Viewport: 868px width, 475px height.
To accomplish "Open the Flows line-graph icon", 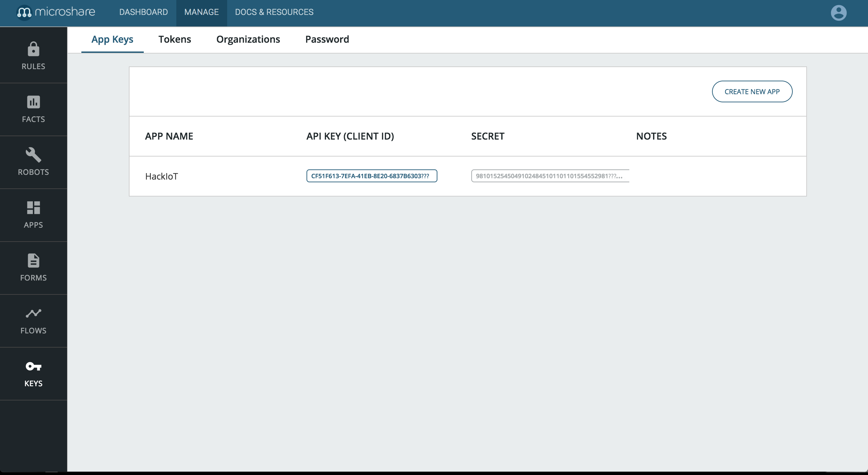I will tap(33, 313).
